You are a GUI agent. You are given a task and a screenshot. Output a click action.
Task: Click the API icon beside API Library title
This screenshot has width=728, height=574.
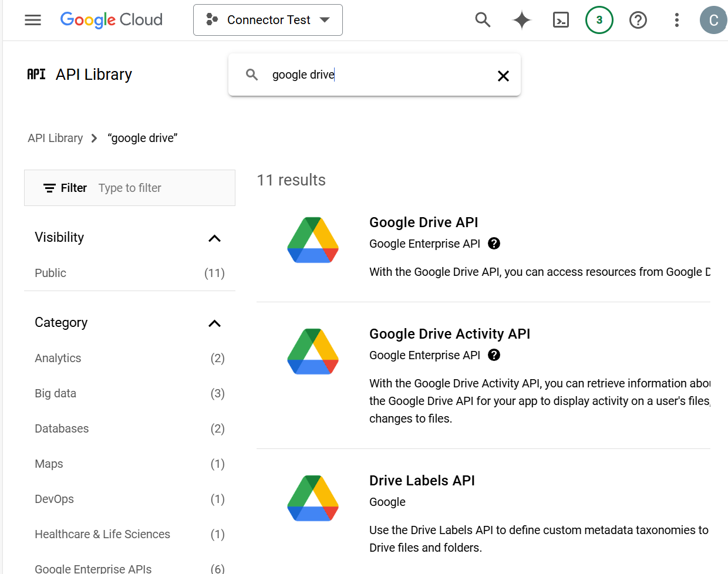coord(36,74)
